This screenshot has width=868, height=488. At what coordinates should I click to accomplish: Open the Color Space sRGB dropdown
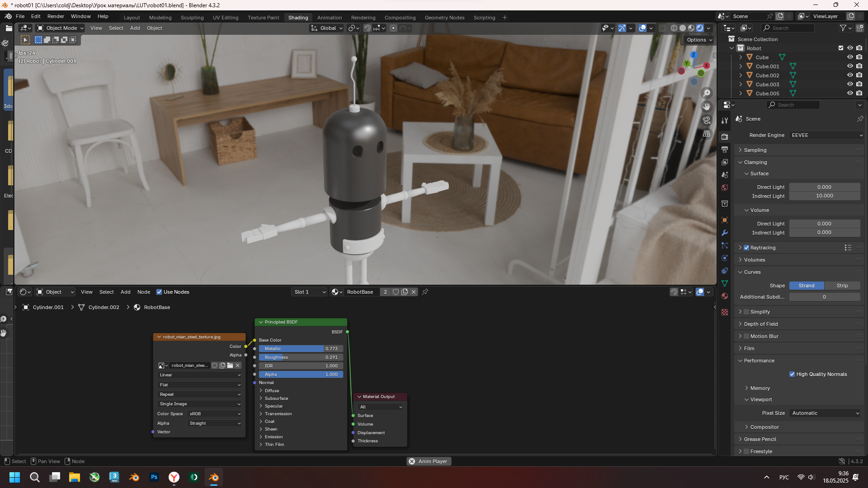coord(214,414)
